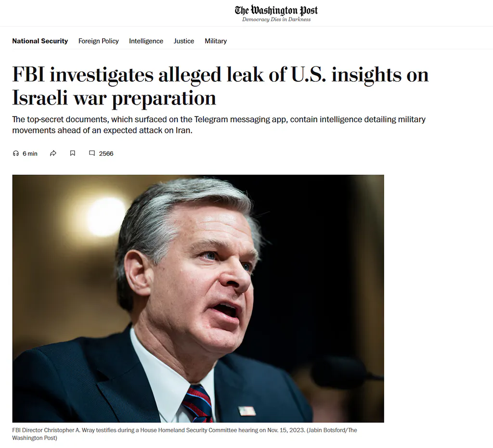Click the 2566 comment count
The image size is (493, 448).
(106, 154)
